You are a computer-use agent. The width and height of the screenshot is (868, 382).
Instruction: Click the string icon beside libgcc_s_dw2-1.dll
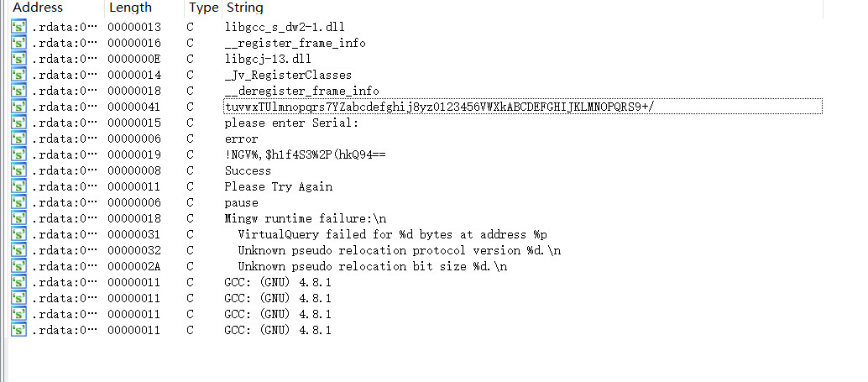click(x=18, y=27)
